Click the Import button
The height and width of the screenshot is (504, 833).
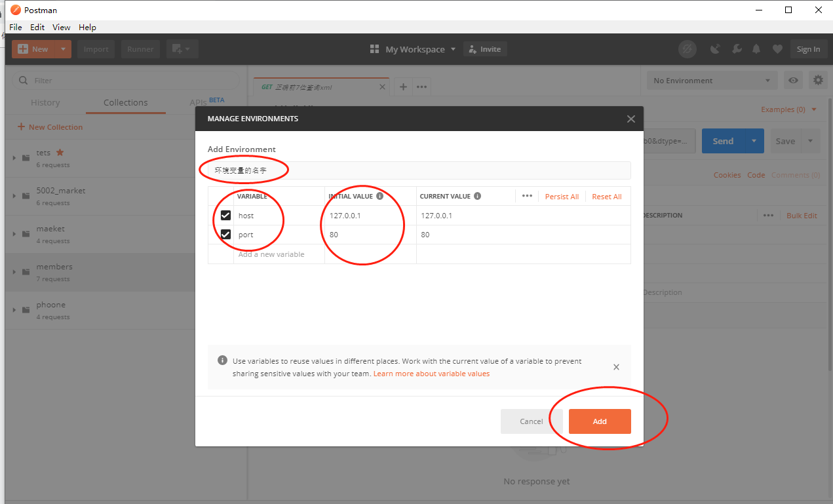point(96,49)
